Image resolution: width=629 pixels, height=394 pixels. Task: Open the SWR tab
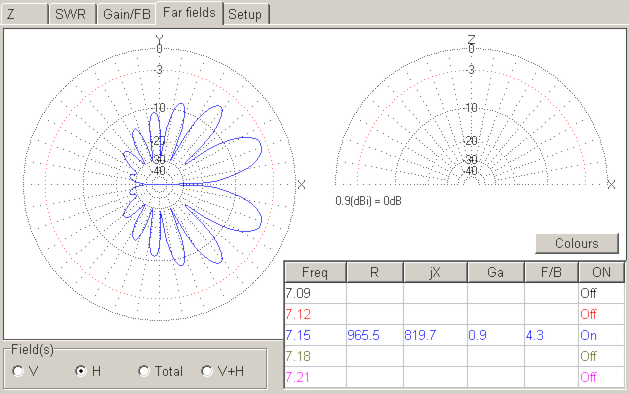[72, 14]
